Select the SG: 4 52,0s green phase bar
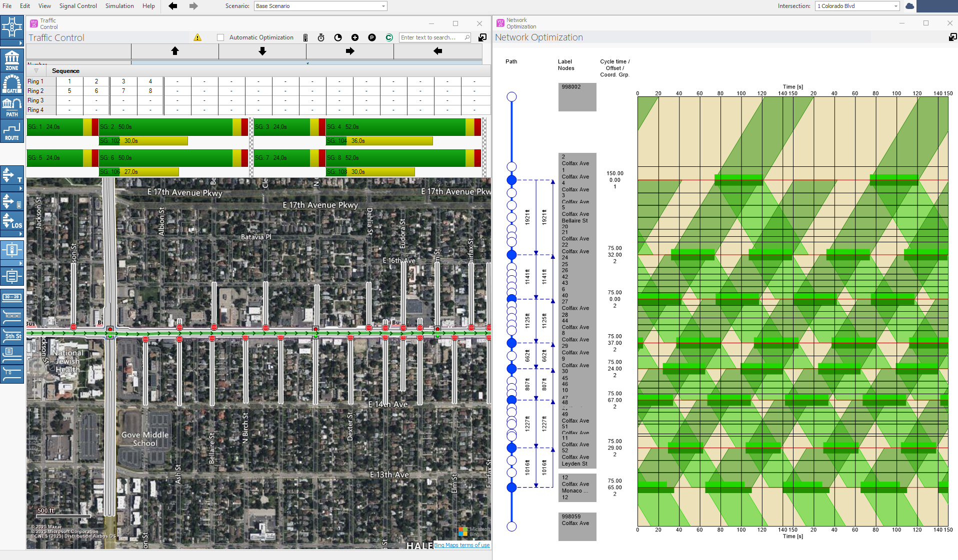The width and height of the screenshot is (958, 560). [x=395, y=127]
